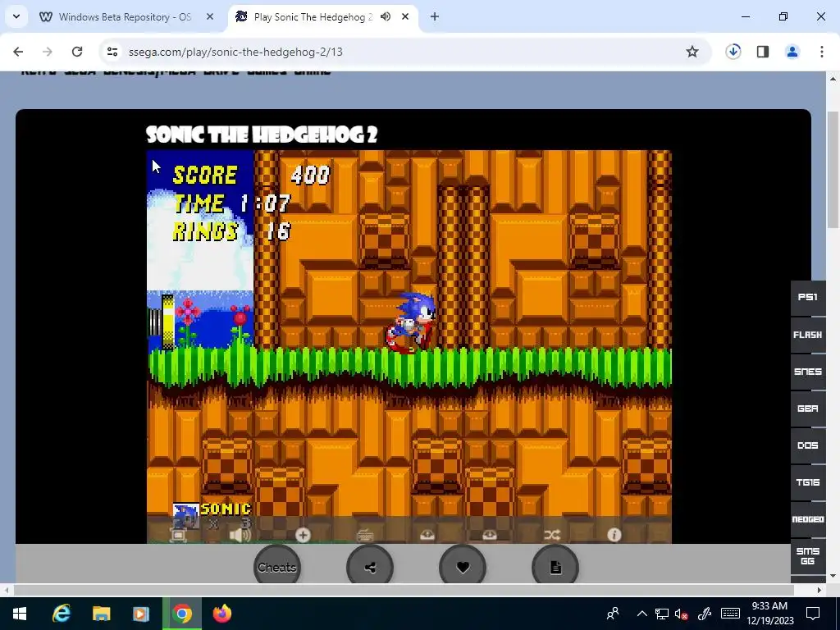Click the shuffle random game icon
The image size is (840, 630).
tap(552, 535)
